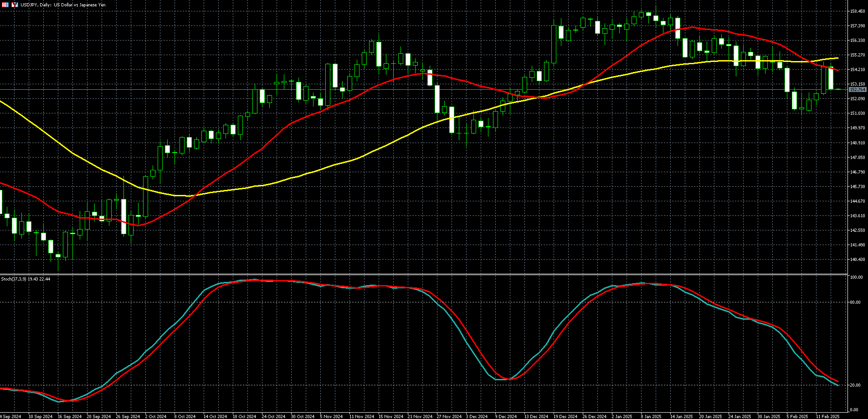Select the 3 Dec 2024 date label
The image size is (868, 419).
477,417
